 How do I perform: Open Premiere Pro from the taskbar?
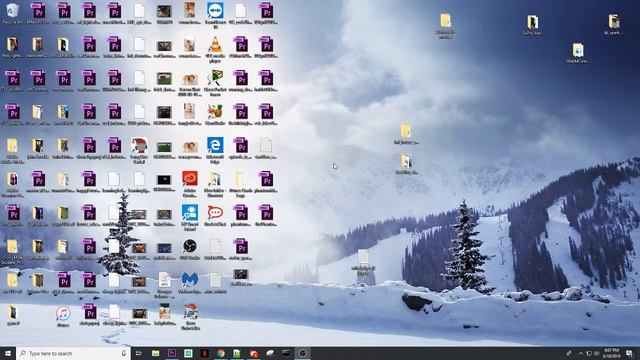coord(172,353)
